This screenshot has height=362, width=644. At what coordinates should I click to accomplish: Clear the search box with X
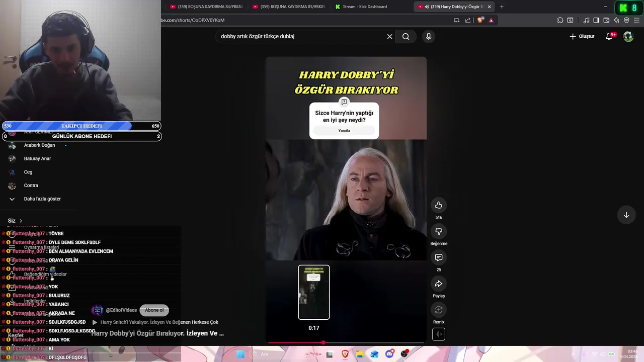coord(389,36)
